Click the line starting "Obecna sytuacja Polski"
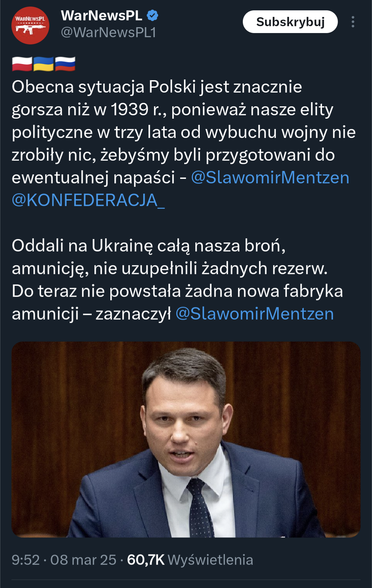Image resolution: width=372 pixels, height=588 pixels. coord(157,87)
